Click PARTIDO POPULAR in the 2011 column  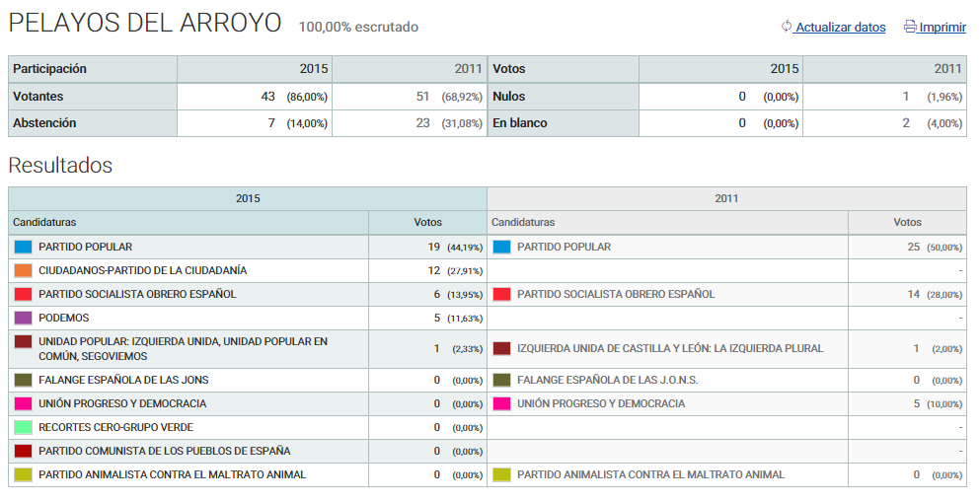point(565,247)
